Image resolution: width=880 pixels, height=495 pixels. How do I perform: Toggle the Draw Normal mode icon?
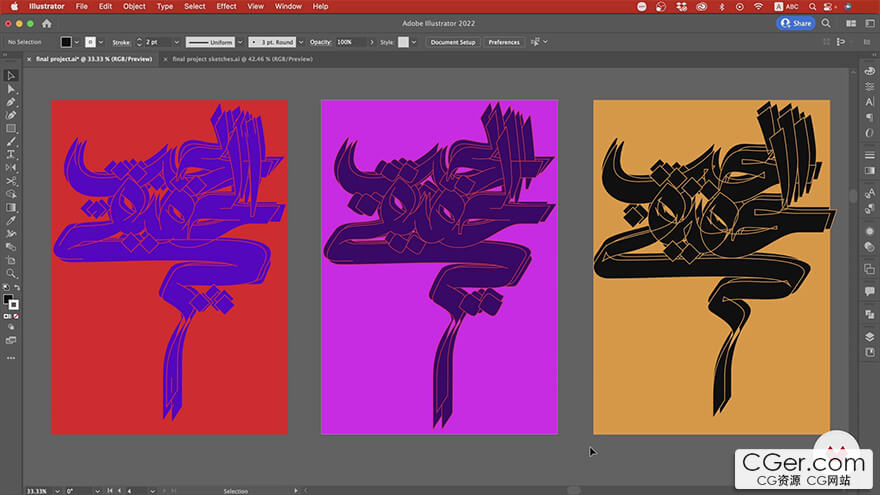click(x=11, y=327)
